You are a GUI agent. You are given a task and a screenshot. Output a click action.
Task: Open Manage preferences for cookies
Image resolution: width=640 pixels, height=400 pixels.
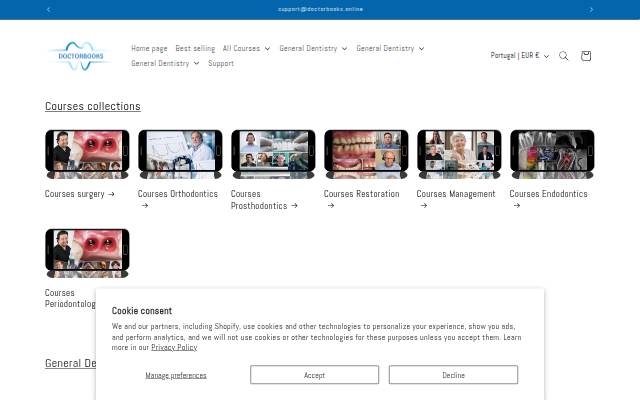(x=176, y=375)
